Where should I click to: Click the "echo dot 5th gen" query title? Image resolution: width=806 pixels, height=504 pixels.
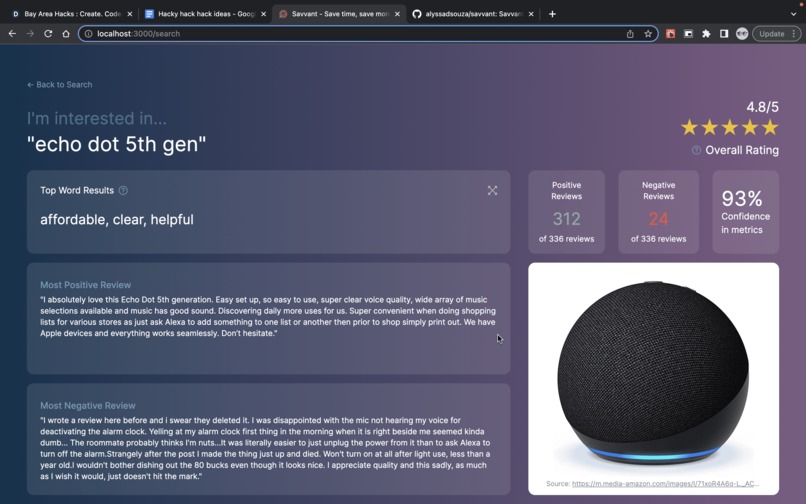116,145
